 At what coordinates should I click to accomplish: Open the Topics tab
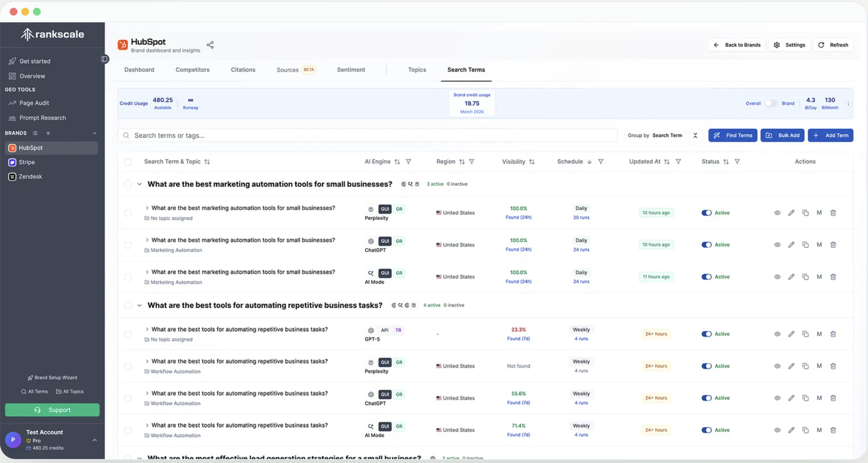pos(417,70)
